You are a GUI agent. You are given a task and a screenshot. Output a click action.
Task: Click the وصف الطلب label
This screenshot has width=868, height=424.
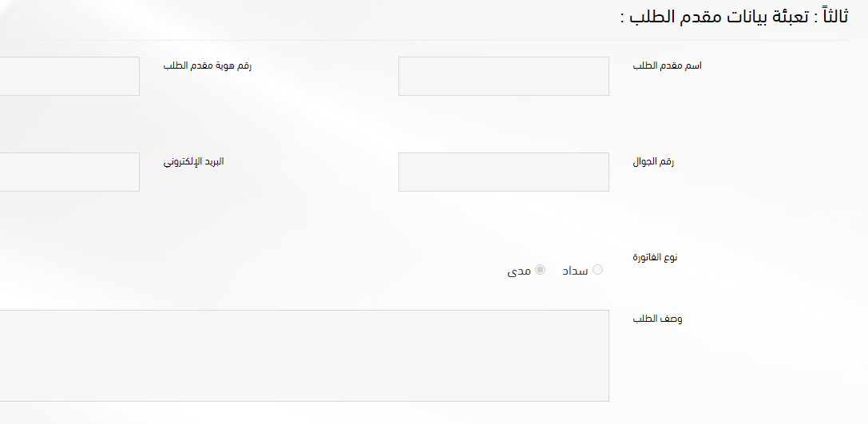coord(657,319)
